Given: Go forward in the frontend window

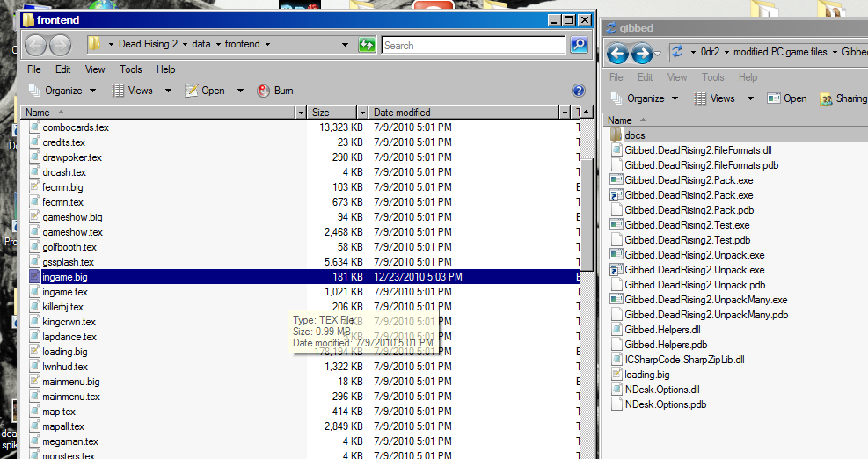Looking at the screenshot, I should [x=60, y=45].
